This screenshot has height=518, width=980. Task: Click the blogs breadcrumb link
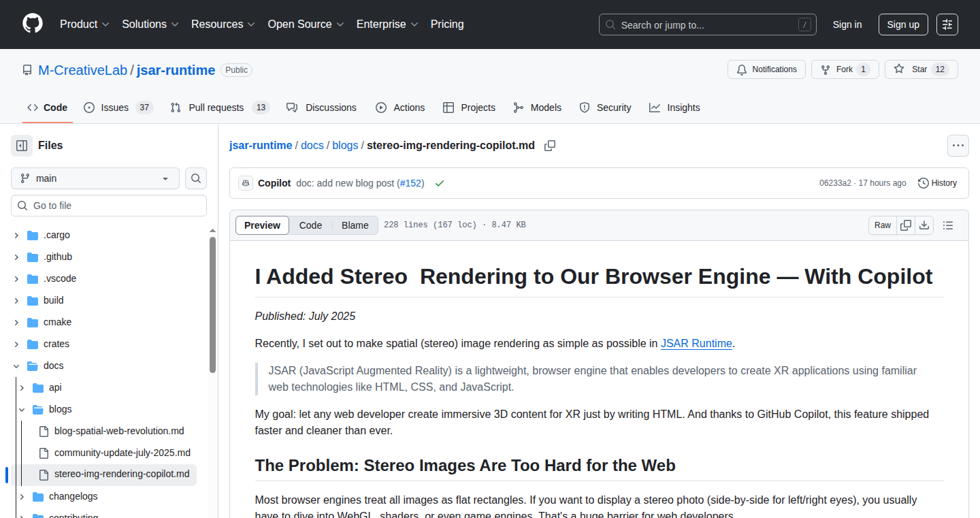(x=345, y=146)
